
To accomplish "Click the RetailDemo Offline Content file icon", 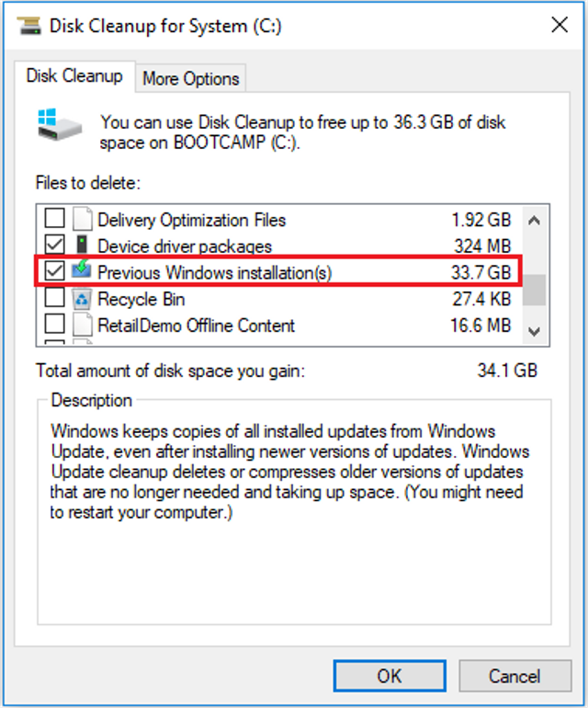I will (x=83, y=325).
